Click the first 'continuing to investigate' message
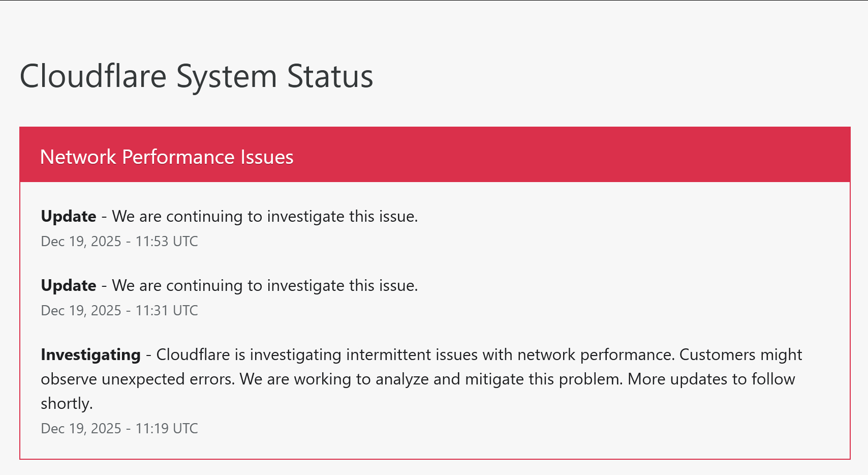This screenshot has height=475, width=868. (265, 216)
